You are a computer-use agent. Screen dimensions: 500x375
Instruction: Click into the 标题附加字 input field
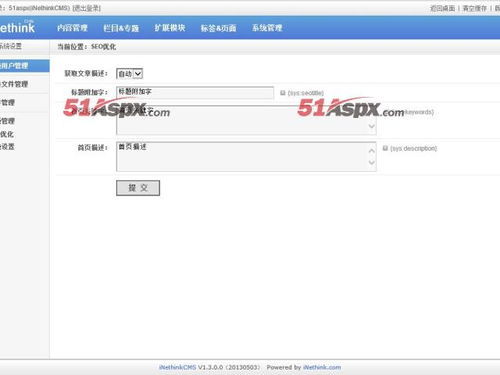195,92
